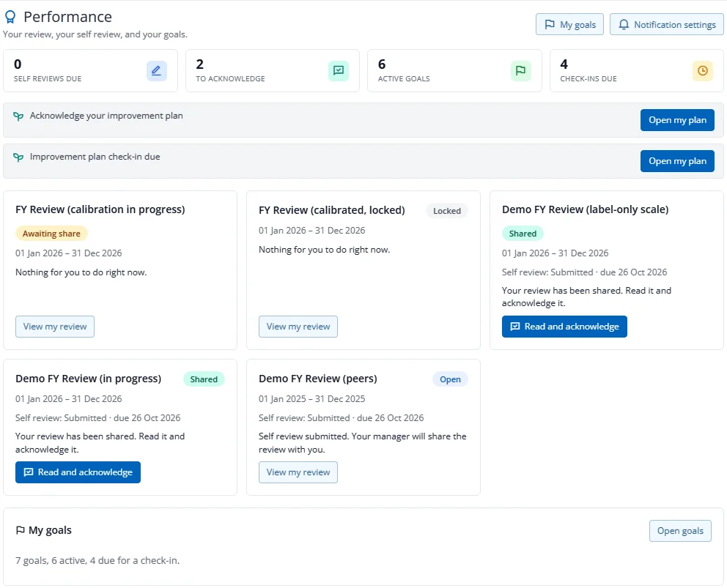The height and width of the screenshot is (588, 727).
Task: Click the Performance ribbon award icon
Action: [x=10, y=17]
